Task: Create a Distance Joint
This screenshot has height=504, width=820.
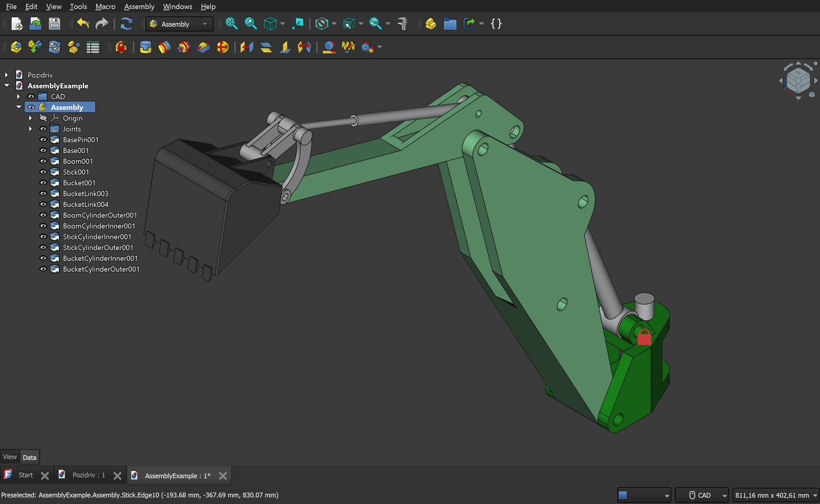Action: 247,47
